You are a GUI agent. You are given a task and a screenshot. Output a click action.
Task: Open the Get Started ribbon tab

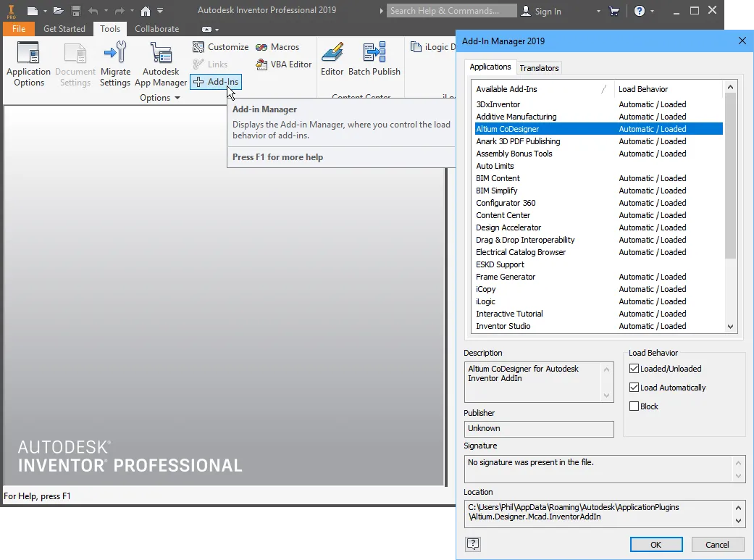[64, 29]
